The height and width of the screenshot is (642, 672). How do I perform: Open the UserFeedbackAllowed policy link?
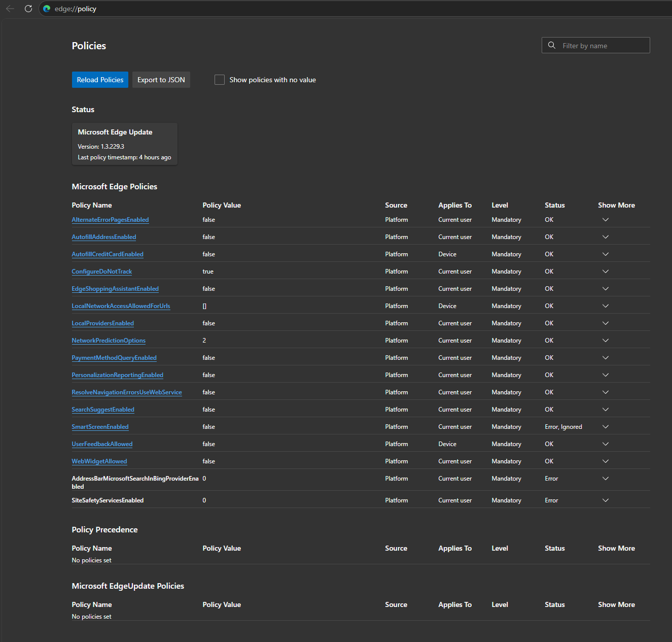coord(102,444)
